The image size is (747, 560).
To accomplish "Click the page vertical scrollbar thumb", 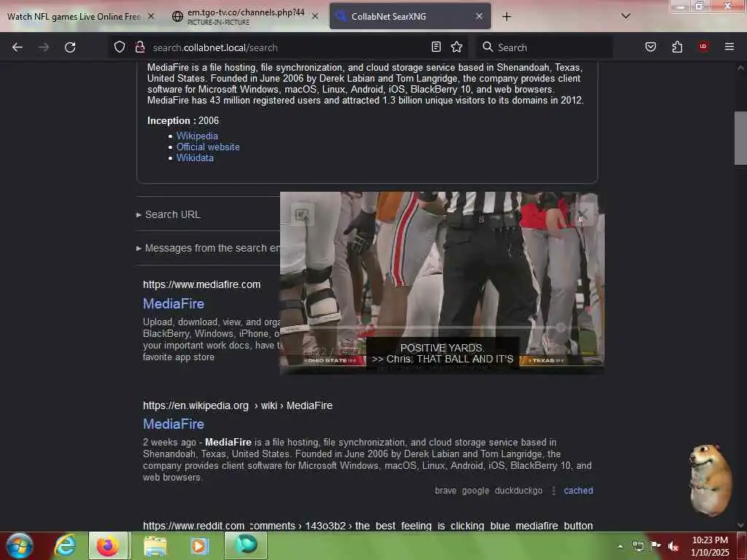I will [740, 138].
